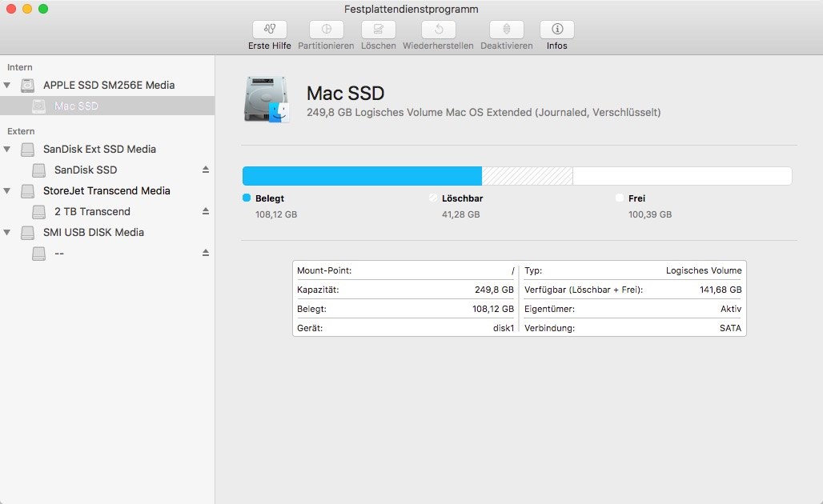Click the 100,39 GB Frei value
Screen dimensions: 823x504
tap(650, 214)
